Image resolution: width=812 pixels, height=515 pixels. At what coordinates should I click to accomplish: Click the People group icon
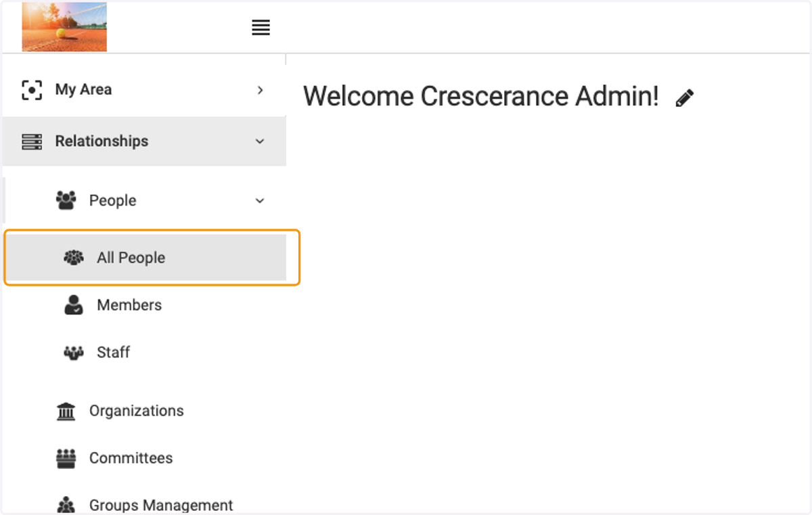66,200
